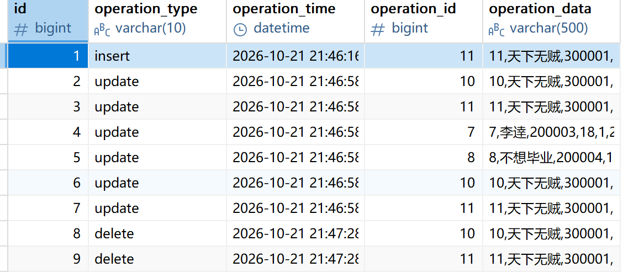Click operation_data cell in row id 3
The height and width of the screenshot is (278, 644).
[x=551, y=106]
